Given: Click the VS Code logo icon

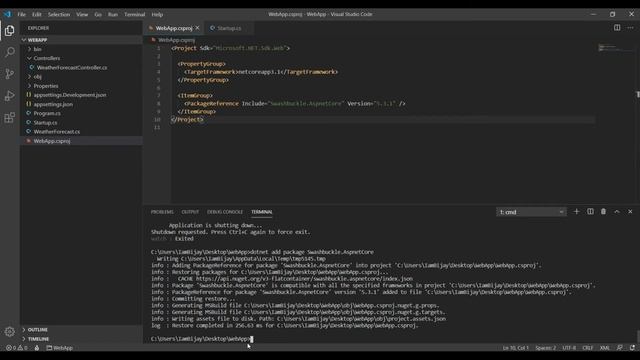Looking at the screenshot, I should point(7,14).
